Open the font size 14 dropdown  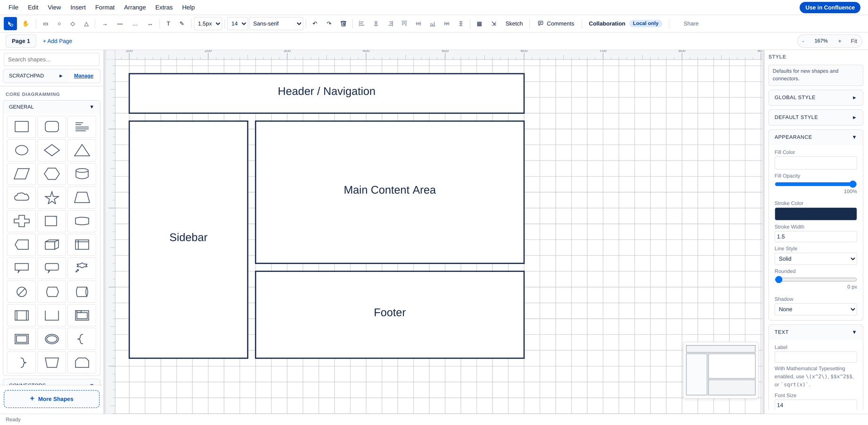238,24
